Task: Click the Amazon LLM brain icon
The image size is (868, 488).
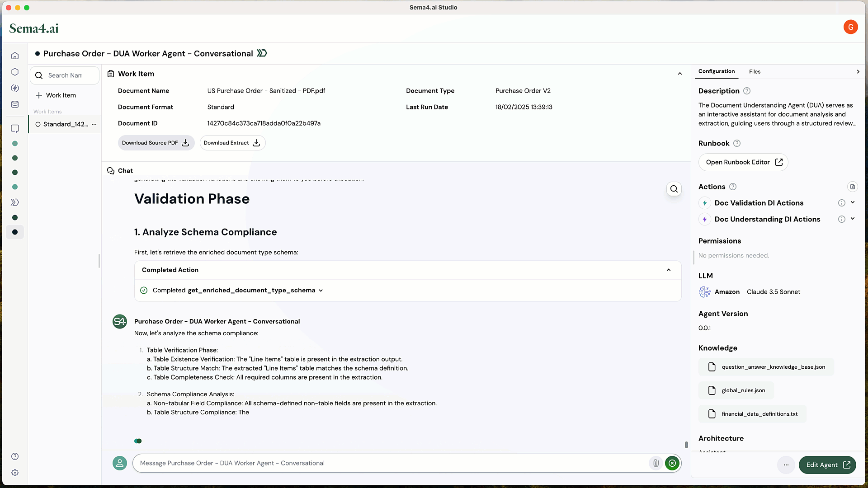Action: [704, 292]
